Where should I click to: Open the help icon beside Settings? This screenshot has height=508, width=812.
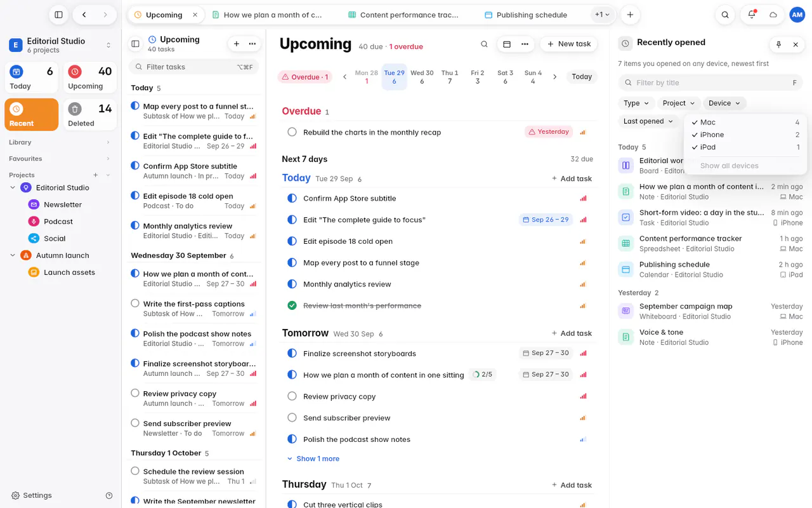click(x=109, y=495)
